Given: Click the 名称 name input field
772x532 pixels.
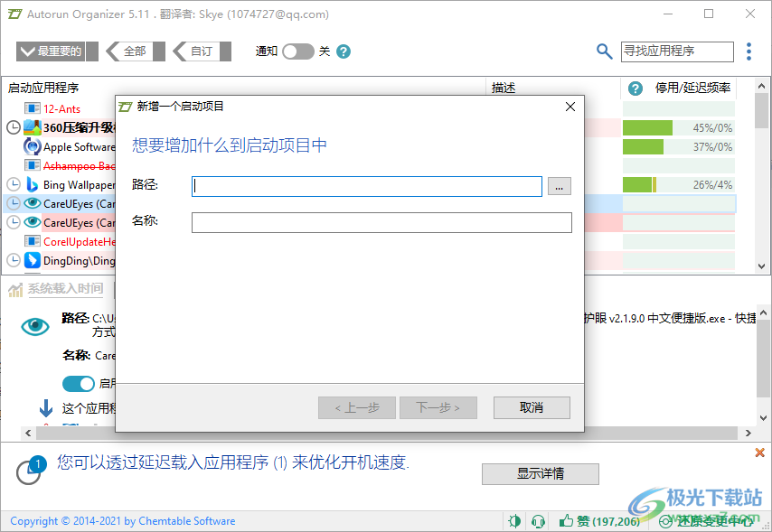Looking at the screenshot, I should pyautogui.click(x=381, y=222).
